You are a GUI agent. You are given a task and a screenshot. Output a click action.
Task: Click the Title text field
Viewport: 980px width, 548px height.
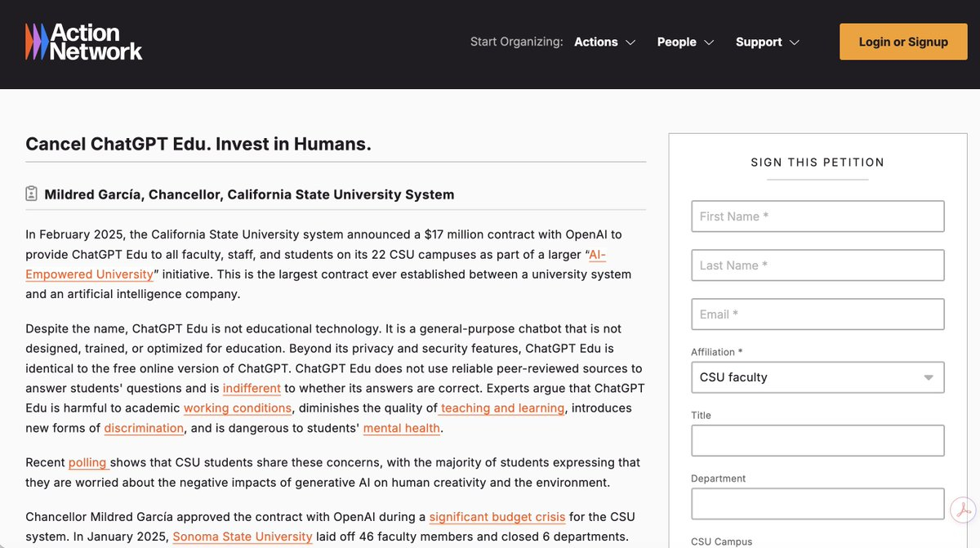click(817, 440)
